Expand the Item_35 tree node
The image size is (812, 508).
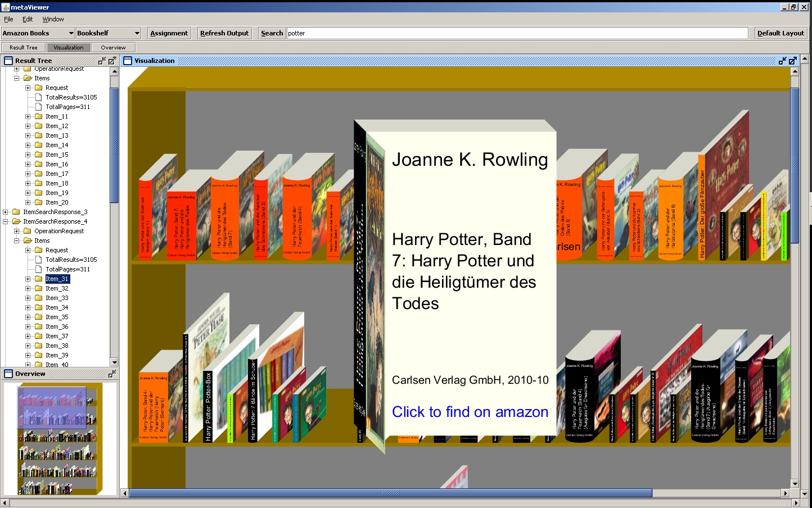(28, 317)
